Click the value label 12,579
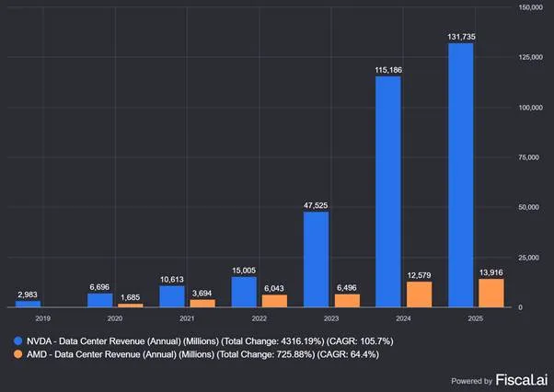 pos(419,275)
